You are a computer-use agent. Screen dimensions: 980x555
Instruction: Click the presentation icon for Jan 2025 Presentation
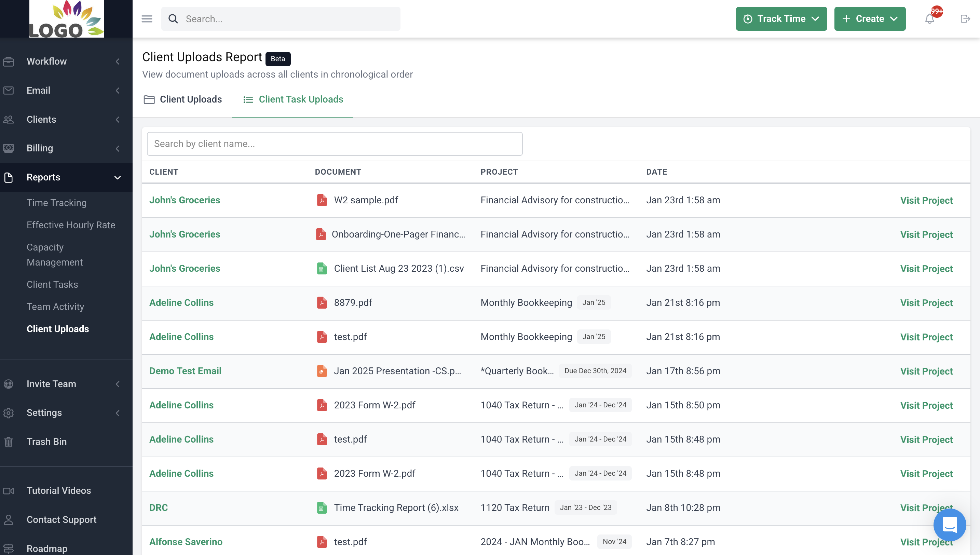click(x=322, y=371)
